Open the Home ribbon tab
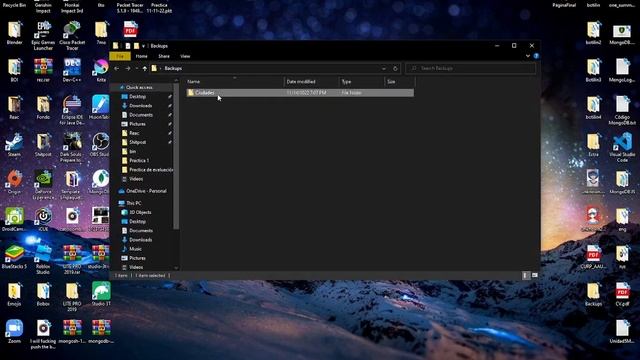Viewport: 640px width, 360px height. pos(142,56)
